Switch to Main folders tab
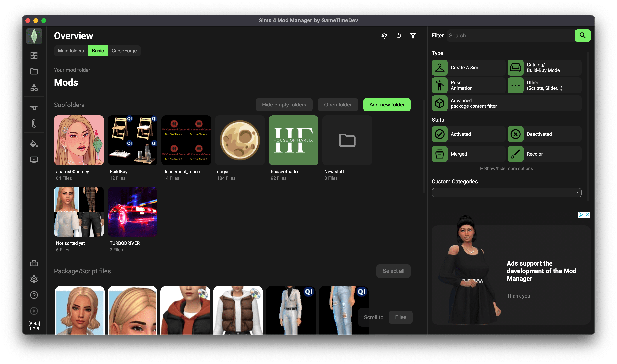The height and width of the screenshot is (364, 617). point(71,51)
